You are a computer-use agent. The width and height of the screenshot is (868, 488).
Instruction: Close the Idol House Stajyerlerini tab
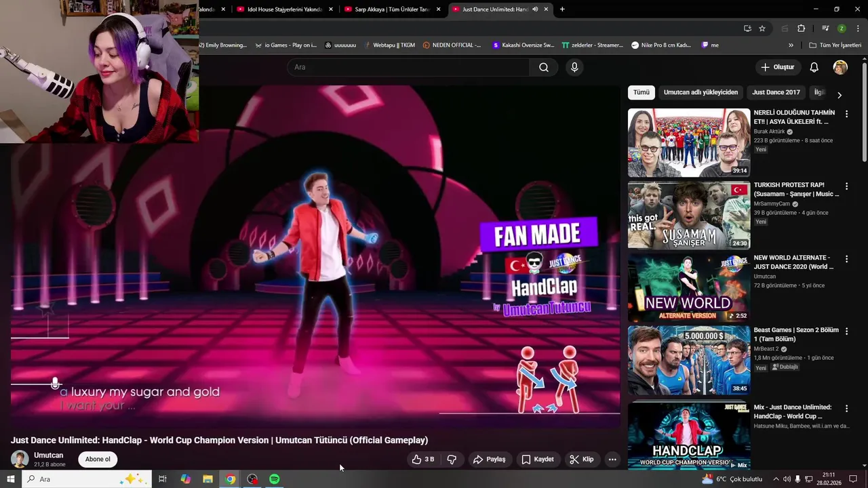(331, 9)
